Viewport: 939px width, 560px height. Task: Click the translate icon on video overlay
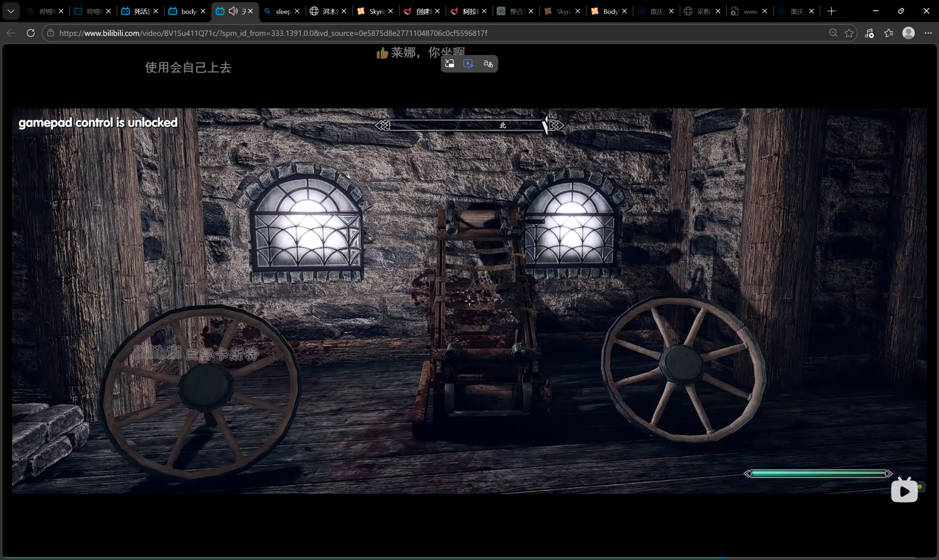click(x=488, y=64)
